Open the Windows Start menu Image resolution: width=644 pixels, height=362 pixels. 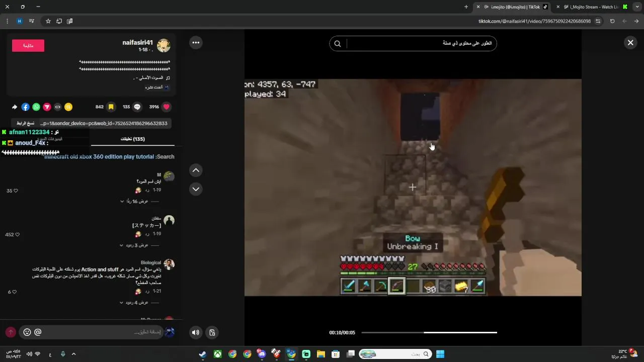[x=440, y=354]
